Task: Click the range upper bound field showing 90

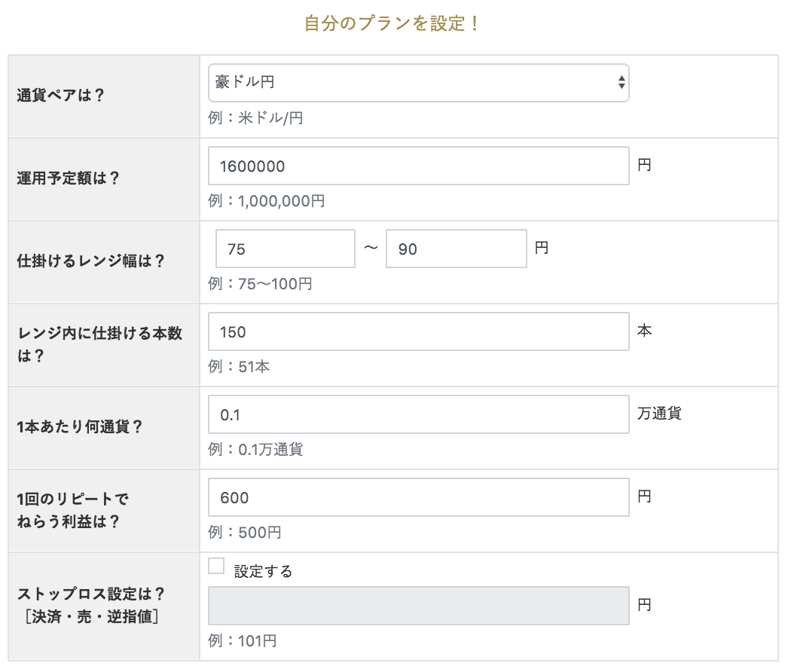Action: click(457, 249)
